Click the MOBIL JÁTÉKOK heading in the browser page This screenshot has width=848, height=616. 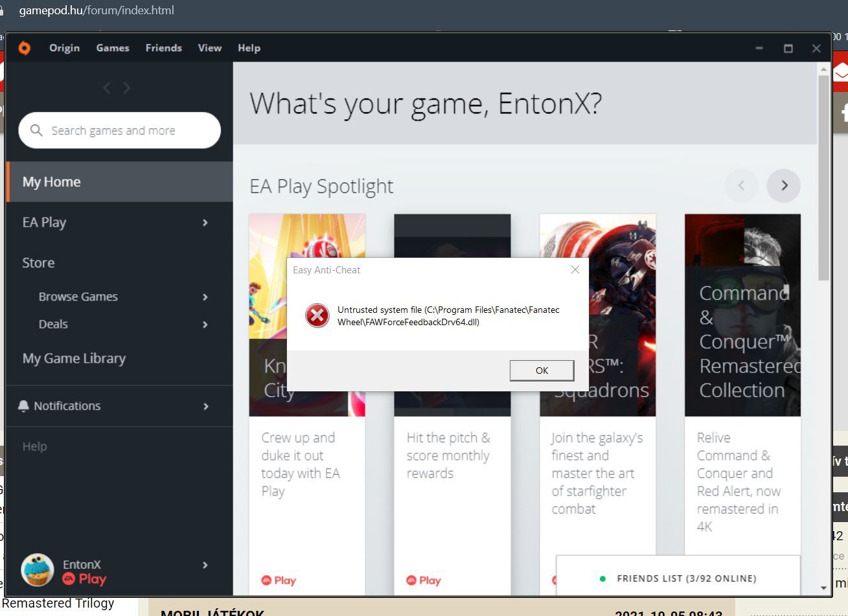[212, 612]
